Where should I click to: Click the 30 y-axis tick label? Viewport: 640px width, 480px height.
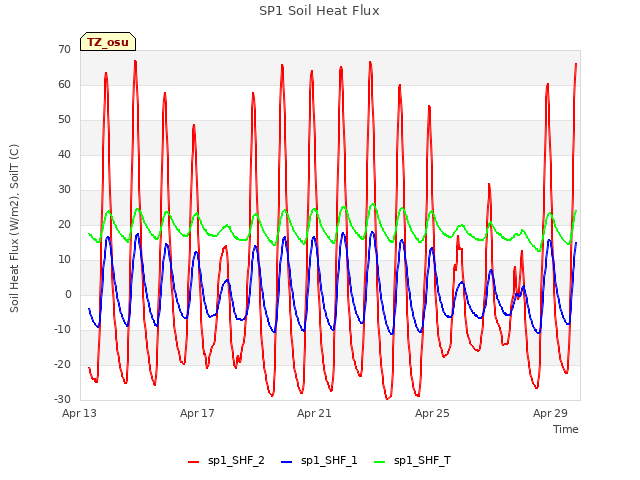click(64, 190)
